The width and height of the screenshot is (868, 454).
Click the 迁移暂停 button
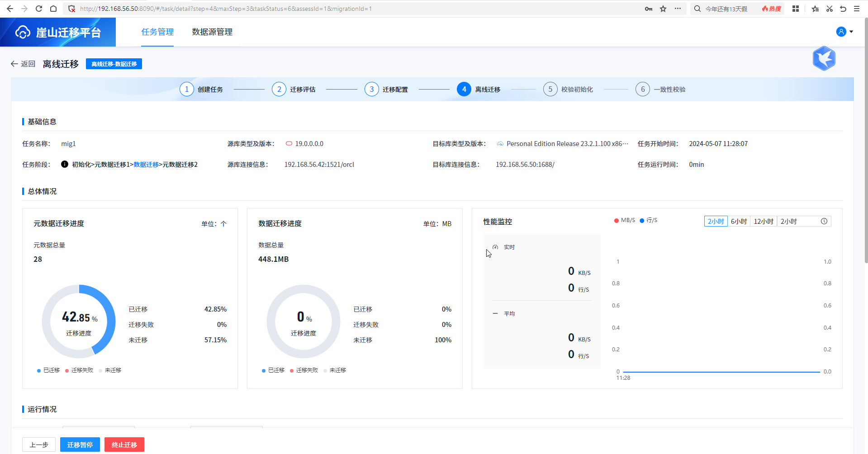tap(80, 445)
